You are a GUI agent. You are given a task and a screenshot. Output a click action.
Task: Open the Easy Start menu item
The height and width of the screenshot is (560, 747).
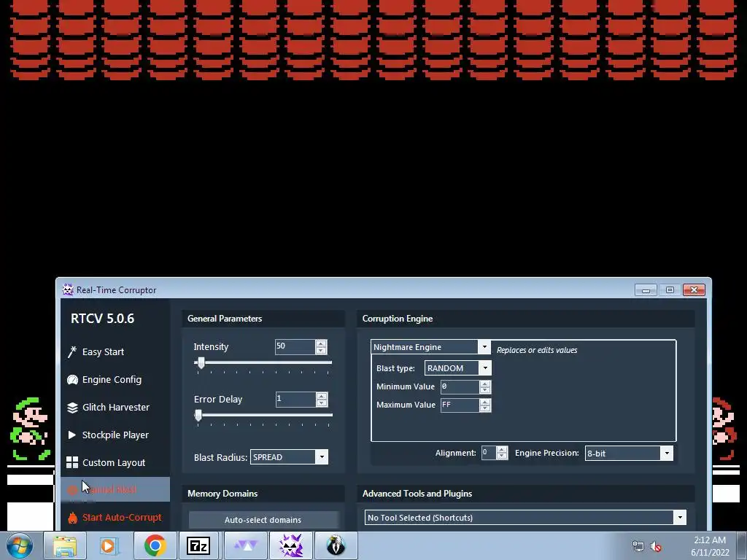[x=115, y=352]
